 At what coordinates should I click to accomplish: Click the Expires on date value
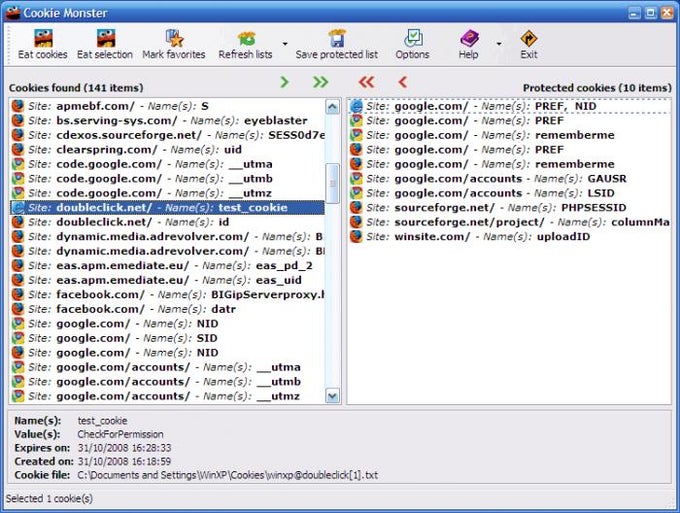(124, 448)
